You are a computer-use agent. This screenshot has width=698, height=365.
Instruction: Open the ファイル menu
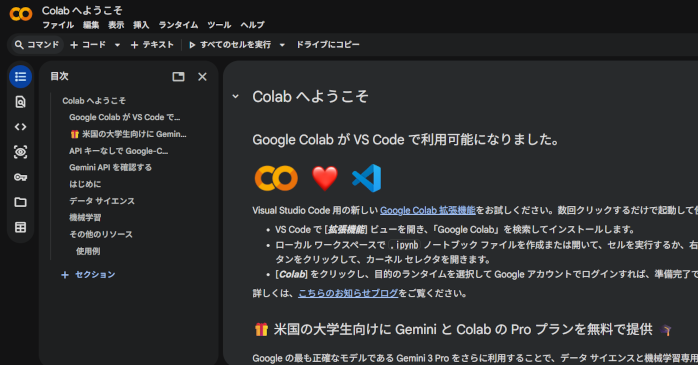click(x=58, y=25)
